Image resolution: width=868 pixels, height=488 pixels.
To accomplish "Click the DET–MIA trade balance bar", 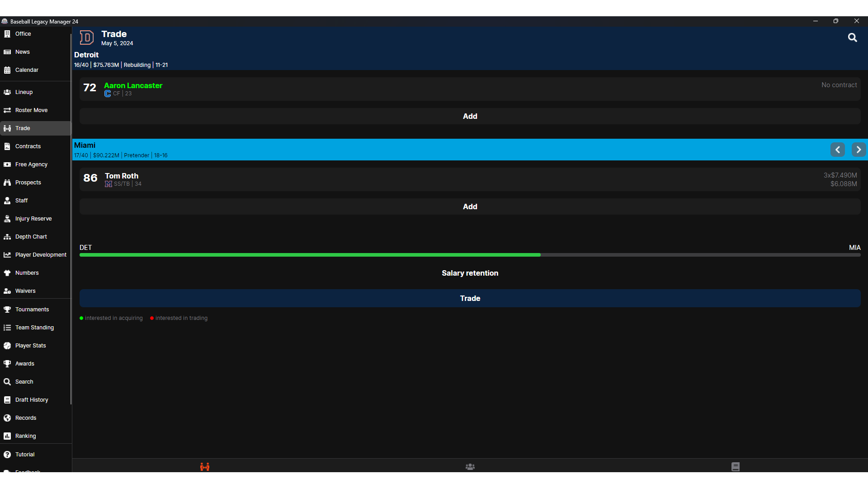I will point(470,255).
